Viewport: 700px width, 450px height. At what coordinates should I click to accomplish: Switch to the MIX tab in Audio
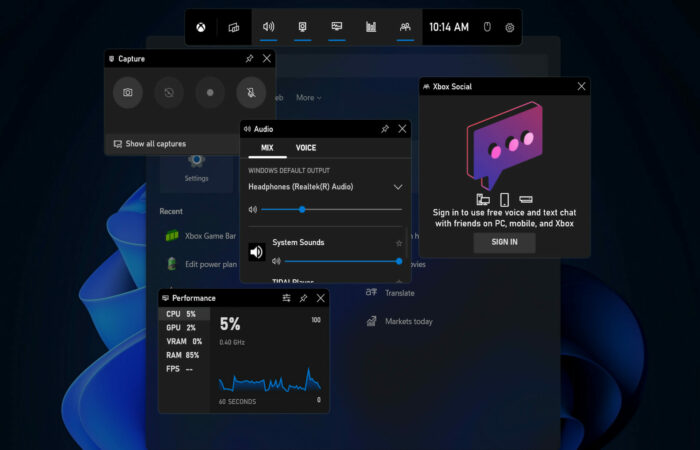267,148
